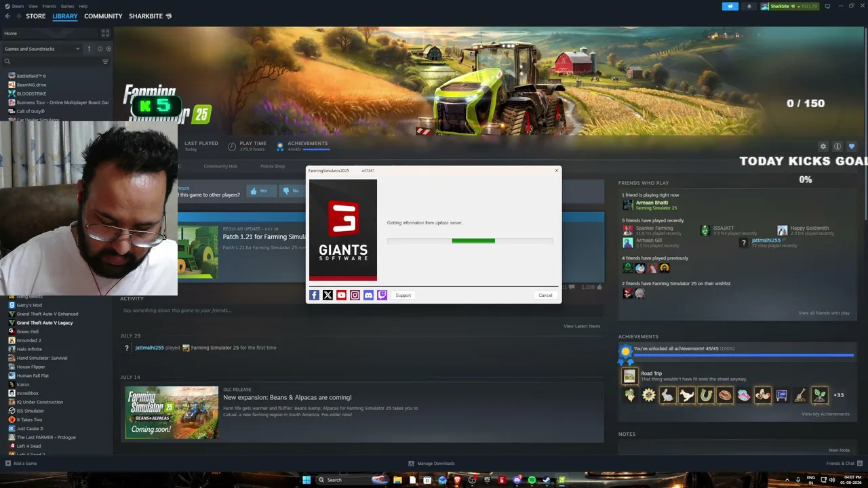Follow the View all friends who play link
This screenshot has width=868, height=488.
[824, 313]
